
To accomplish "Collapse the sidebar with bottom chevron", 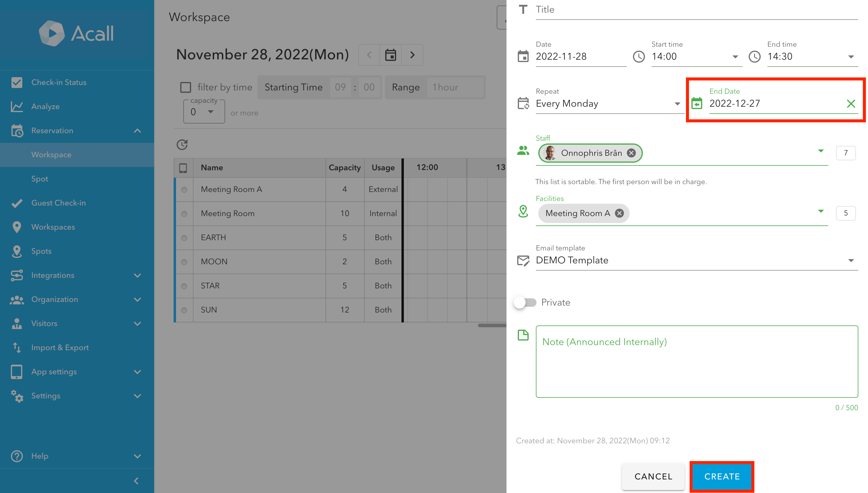I will 137,480.
